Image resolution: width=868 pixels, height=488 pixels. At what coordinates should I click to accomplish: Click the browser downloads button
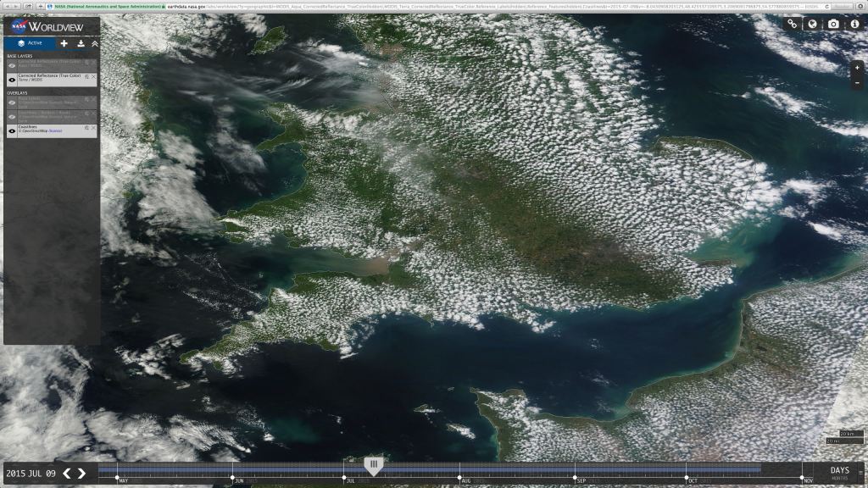click(861, 7)
